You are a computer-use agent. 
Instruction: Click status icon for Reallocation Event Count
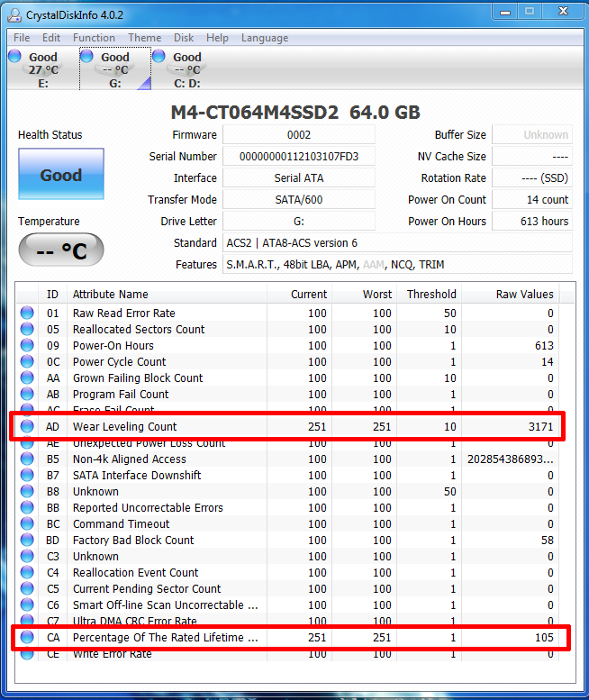click(x=27, y=572)
